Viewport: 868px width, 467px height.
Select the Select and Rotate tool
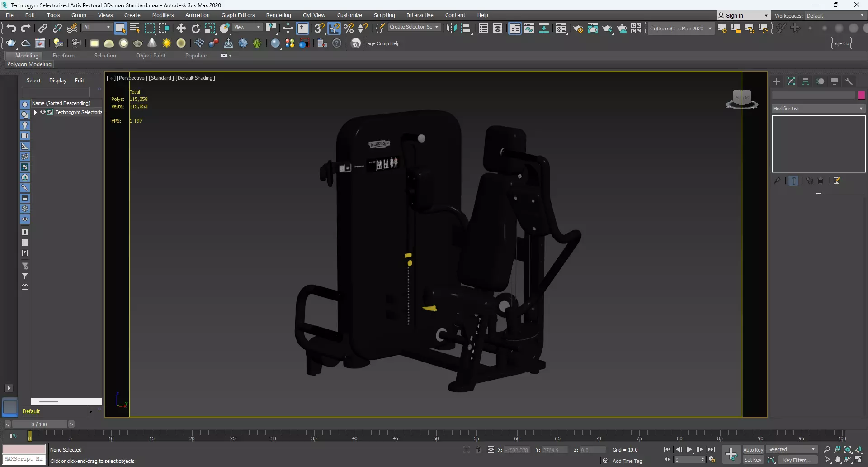coord(196,28)
